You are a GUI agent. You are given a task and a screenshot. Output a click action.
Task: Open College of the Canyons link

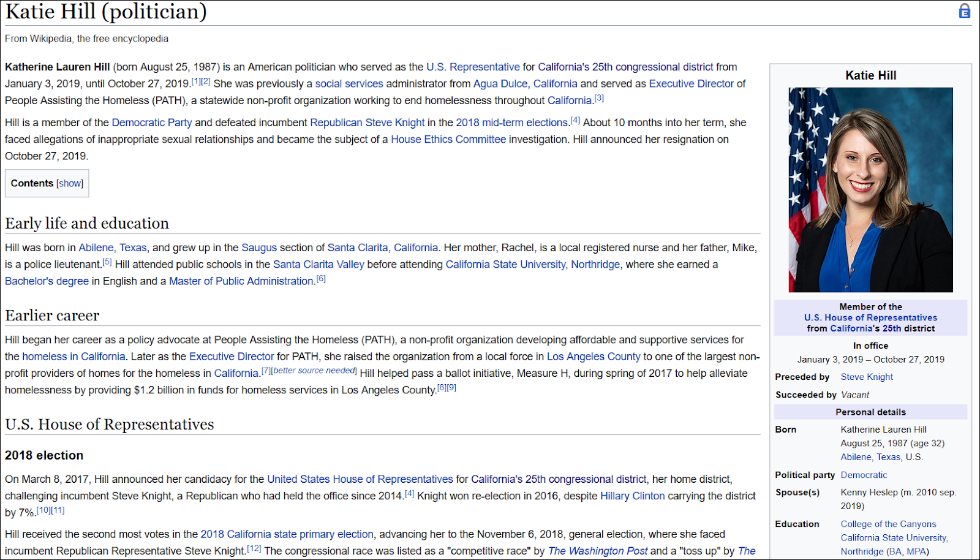[888, 524]
